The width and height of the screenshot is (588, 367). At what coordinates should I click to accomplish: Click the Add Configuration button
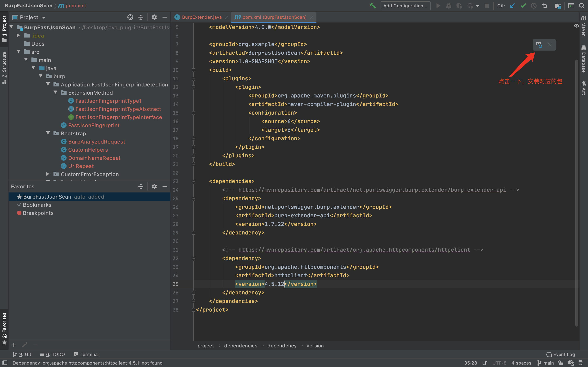[405, 6]
